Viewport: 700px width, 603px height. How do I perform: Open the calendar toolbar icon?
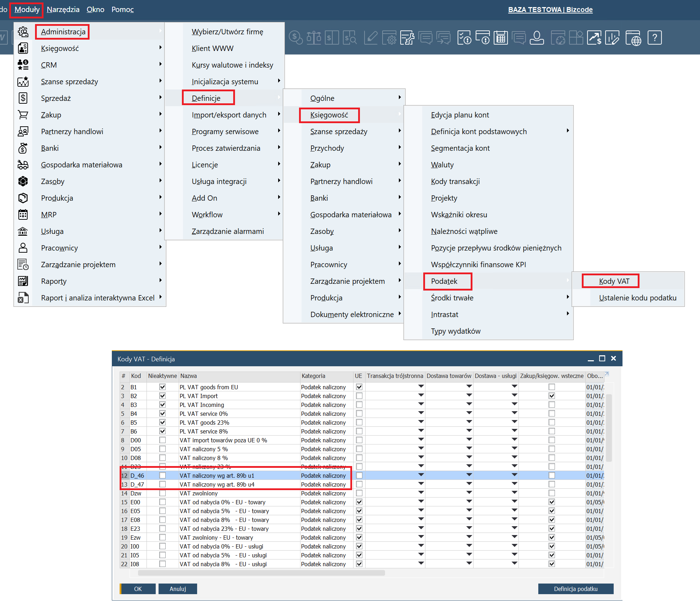pos(501,38)
